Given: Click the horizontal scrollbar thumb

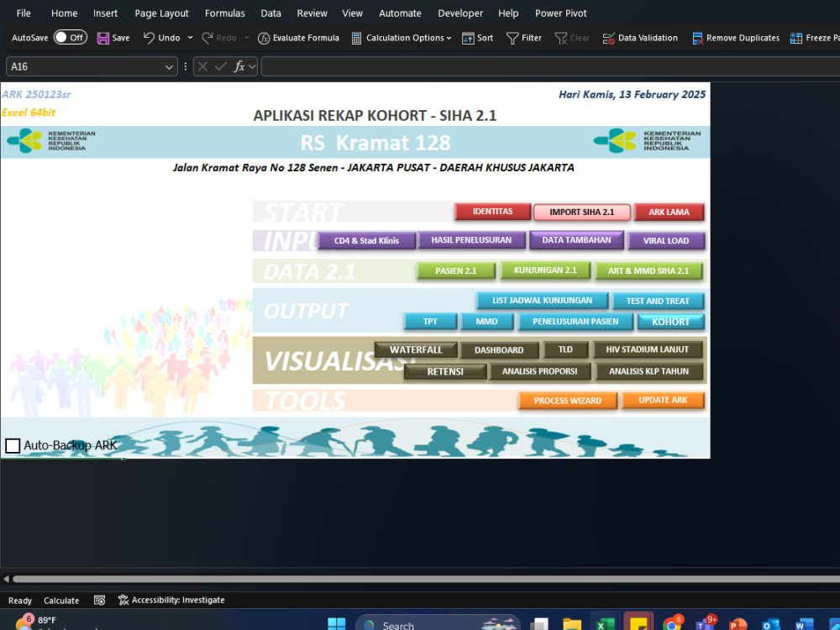Looking at the screenshot, I should 426,579.
